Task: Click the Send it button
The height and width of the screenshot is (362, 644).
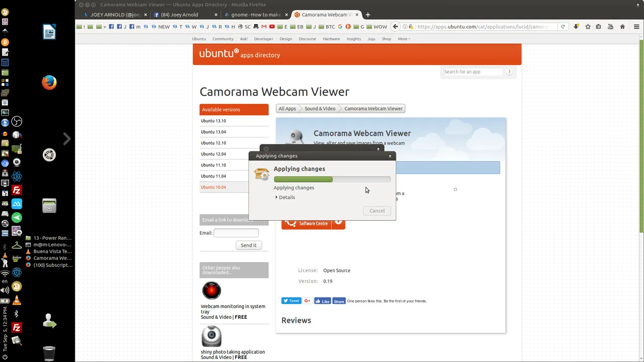Action: pos(249,245)
